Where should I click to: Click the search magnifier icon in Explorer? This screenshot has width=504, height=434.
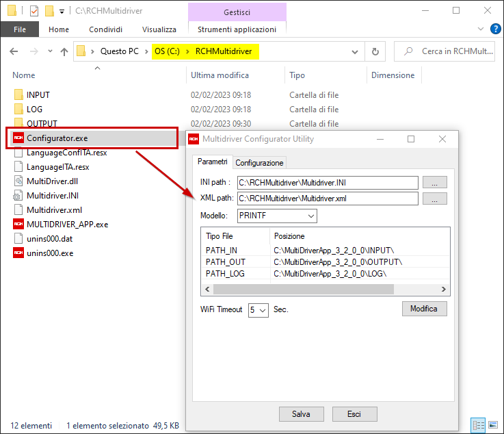click(408, 51)
